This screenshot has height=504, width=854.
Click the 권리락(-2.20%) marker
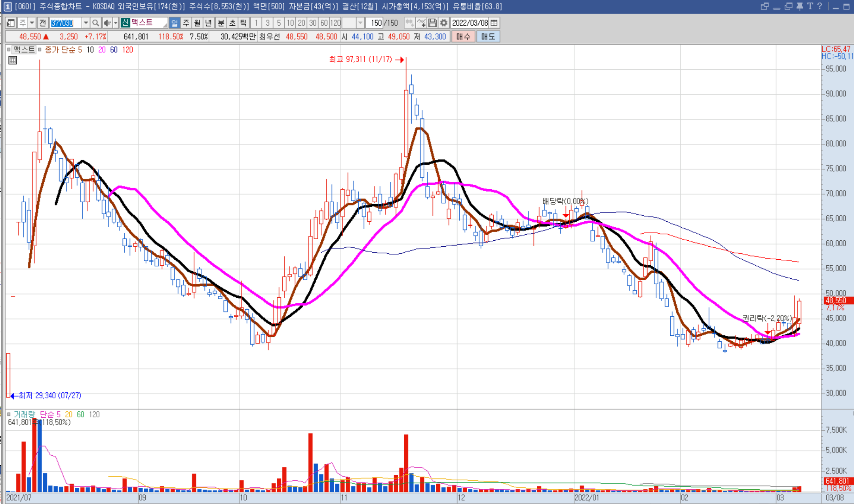pyautogui.click(x=767, y=318)
